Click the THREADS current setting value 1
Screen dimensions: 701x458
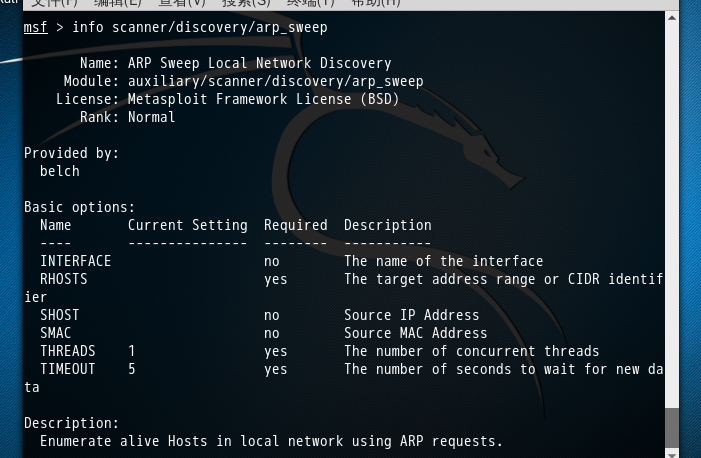tap(131, 351)
